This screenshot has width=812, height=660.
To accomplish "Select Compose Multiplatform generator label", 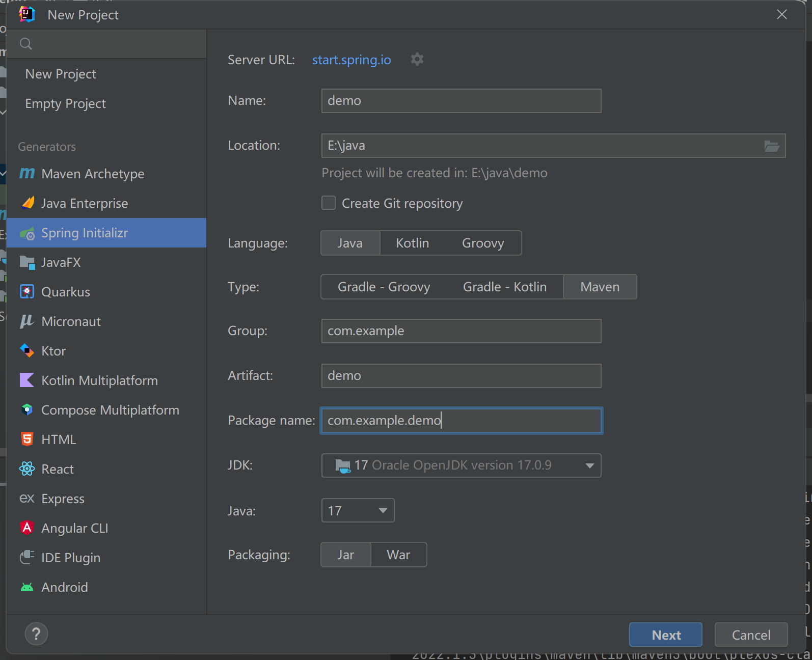I will pos(110,410).
